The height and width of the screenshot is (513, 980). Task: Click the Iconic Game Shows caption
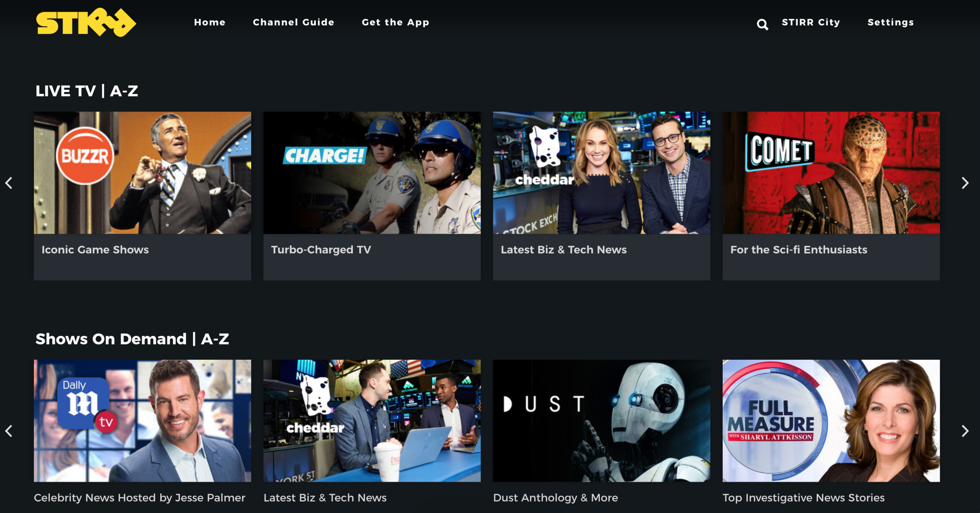(x=95, y=250)
